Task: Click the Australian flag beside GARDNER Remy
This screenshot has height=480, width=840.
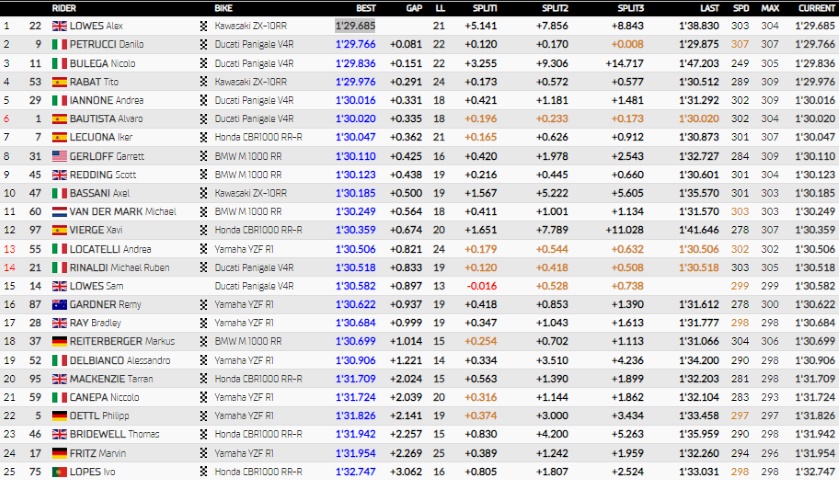Action: coord(59,305)
